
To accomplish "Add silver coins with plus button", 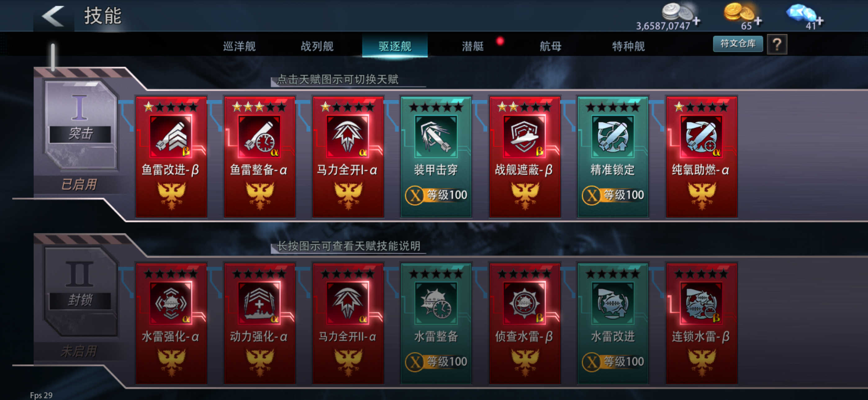I will point(696,21).
